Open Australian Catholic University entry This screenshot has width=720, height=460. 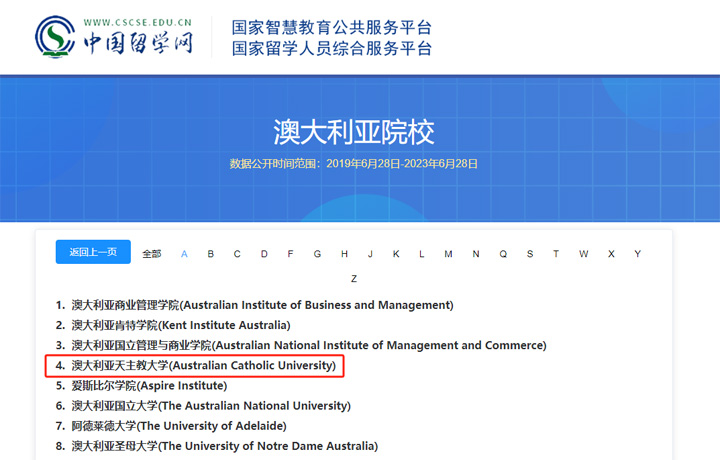click(203, 366)
